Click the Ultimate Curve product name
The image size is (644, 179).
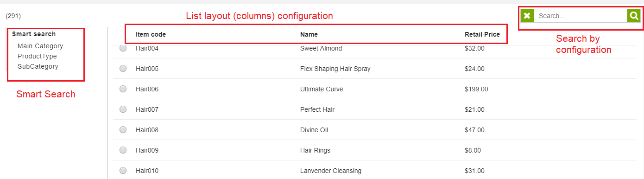tap(322, 89)
